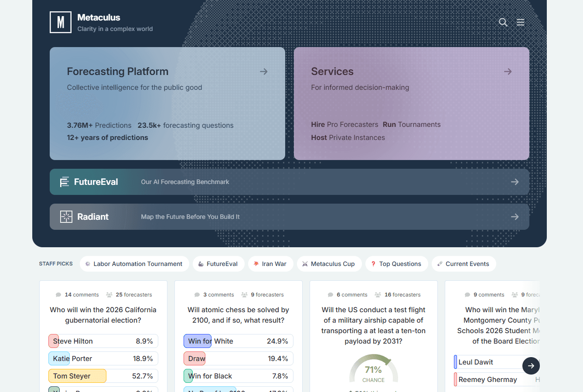
Task: Click the FutureEval chip icon
Action: (201, 264)
